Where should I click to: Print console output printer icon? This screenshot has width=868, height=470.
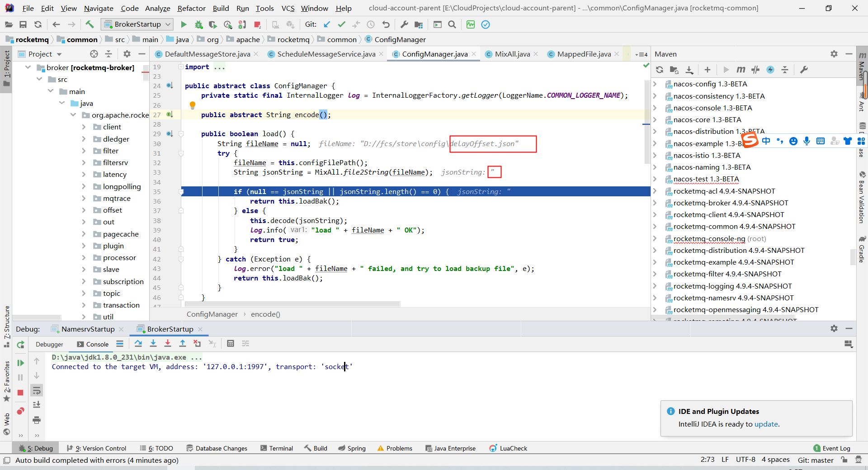[37, 420]
